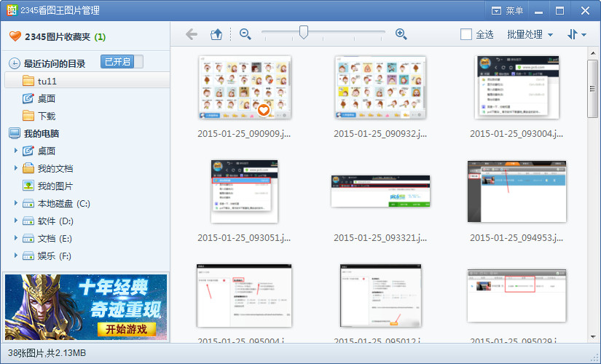Expand the 文档 (E:) drive
This screenshot has width=601, height=364.
[16, 238]
